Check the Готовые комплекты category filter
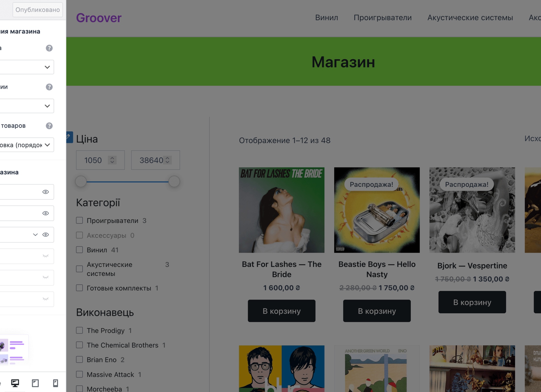 79,288
